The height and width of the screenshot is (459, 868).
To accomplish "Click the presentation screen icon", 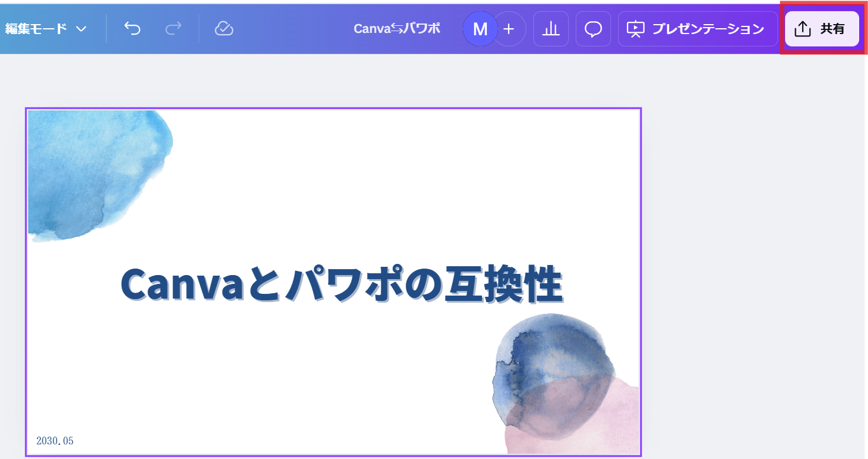I will 637,28.
